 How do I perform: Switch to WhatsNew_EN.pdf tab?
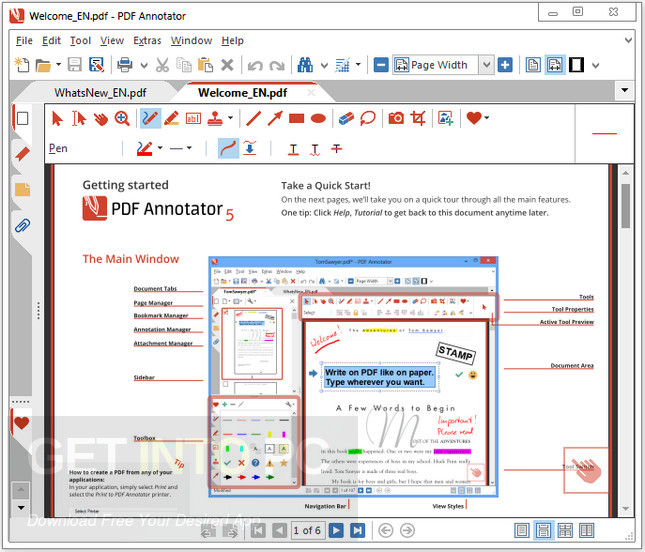100,93
